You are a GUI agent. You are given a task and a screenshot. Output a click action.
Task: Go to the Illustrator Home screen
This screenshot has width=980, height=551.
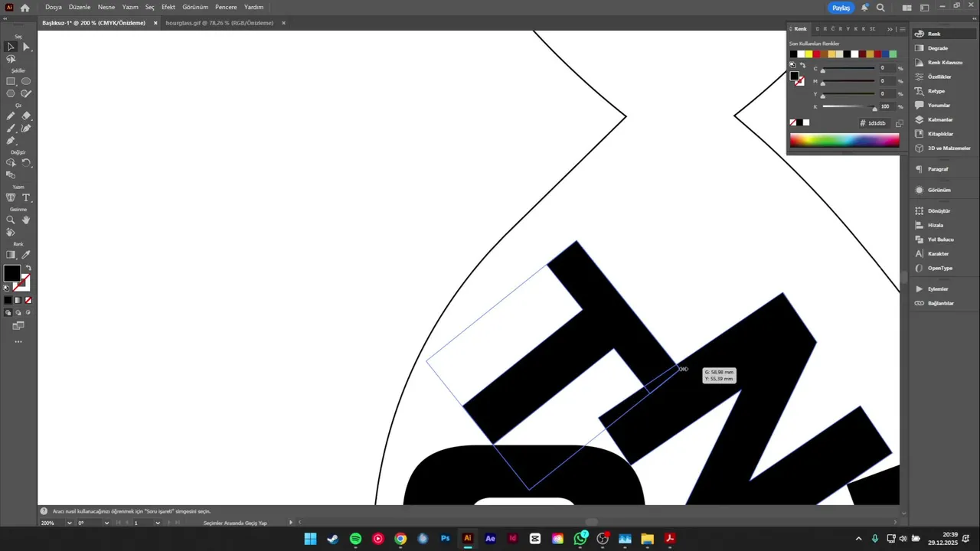[x=25, y=8]
